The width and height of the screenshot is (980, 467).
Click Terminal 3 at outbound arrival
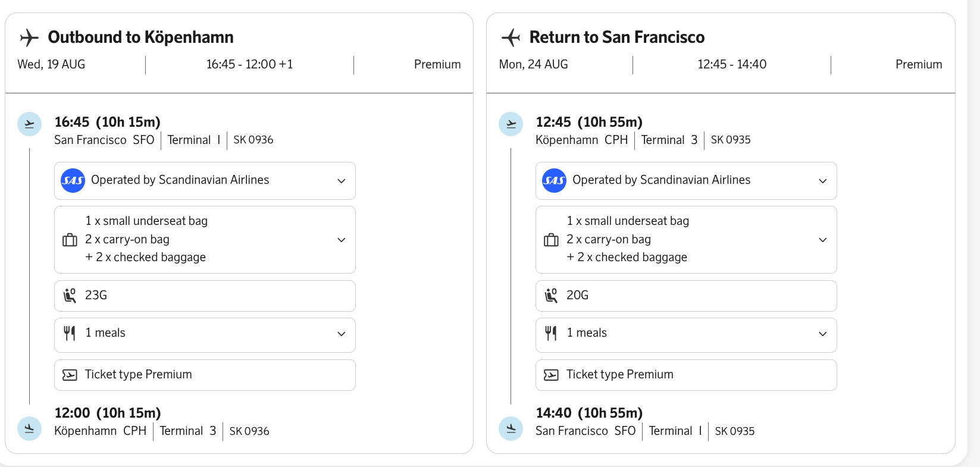188,431
